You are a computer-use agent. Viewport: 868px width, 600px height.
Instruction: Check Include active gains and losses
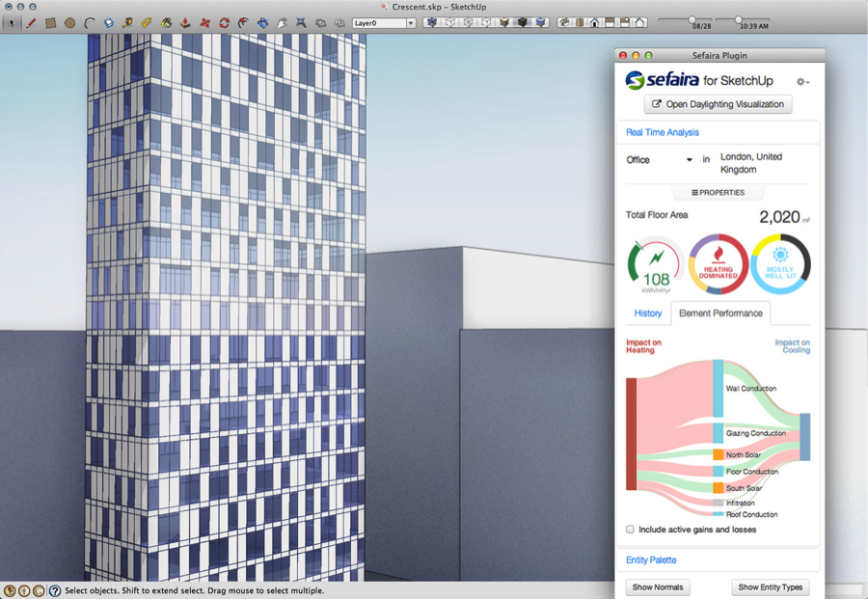(630, 529)
